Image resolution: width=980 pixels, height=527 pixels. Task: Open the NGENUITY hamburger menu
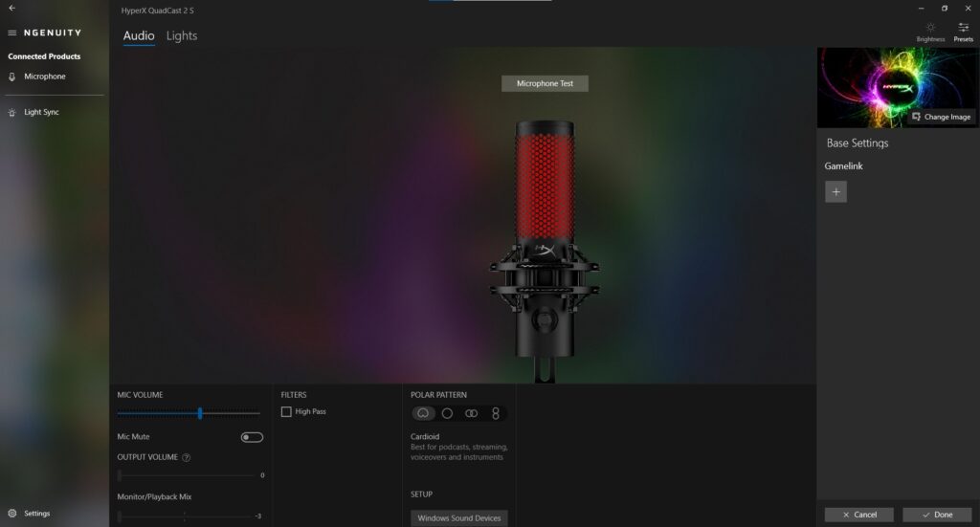11,33
